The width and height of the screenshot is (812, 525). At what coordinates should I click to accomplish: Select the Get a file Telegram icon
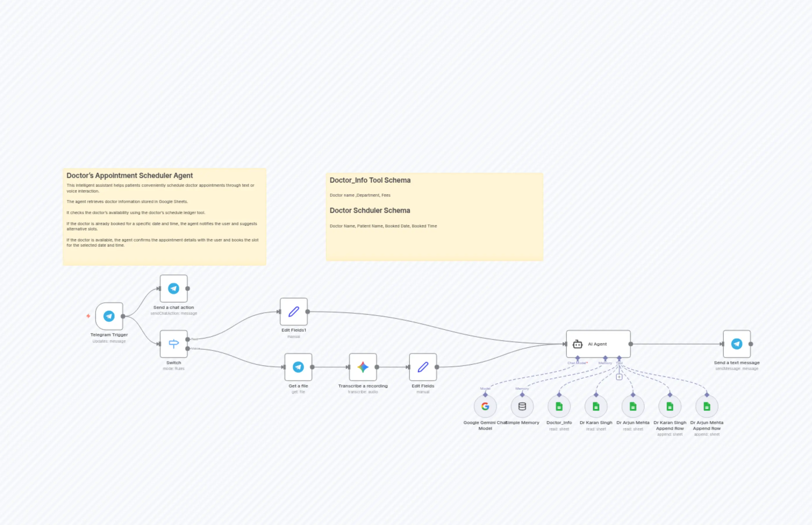tap(298, 367)
